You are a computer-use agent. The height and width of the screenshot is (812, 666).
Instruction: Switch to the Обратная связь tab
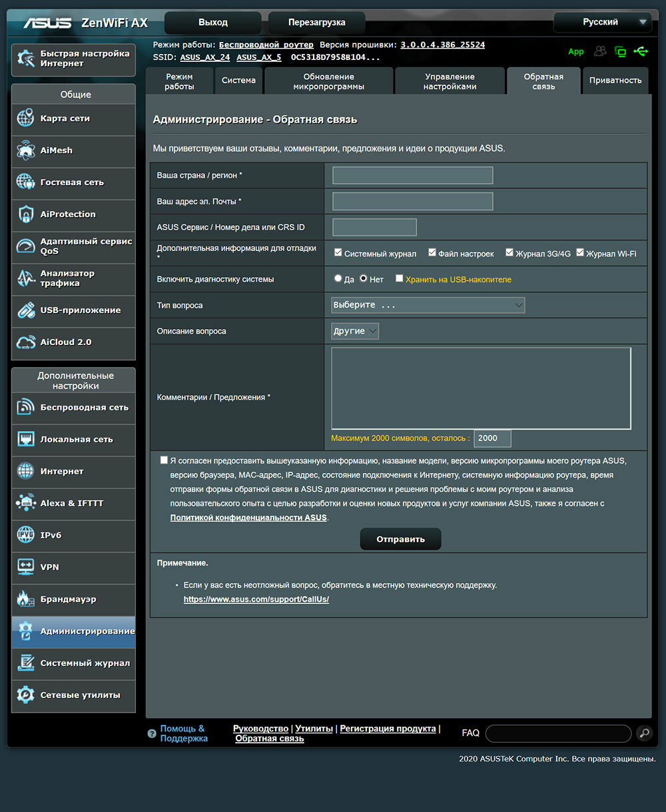(543, 81)
